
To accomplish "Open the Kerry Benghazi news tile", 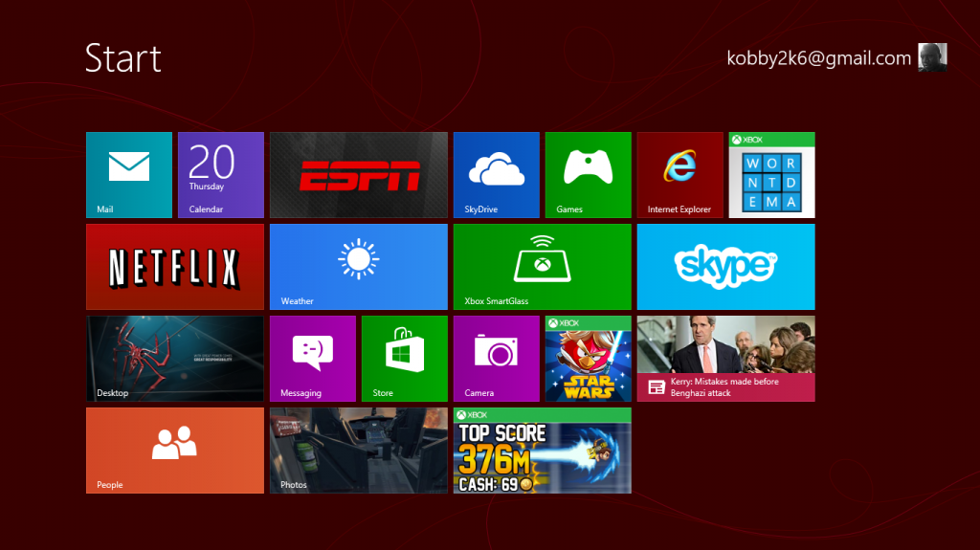I will pos(726,359).
